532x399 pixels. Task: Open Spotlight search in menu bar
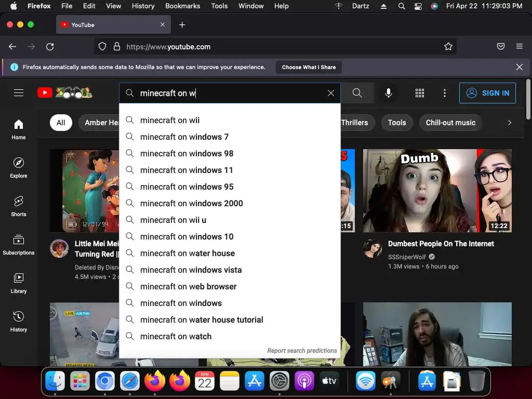(x=402, y=6)
